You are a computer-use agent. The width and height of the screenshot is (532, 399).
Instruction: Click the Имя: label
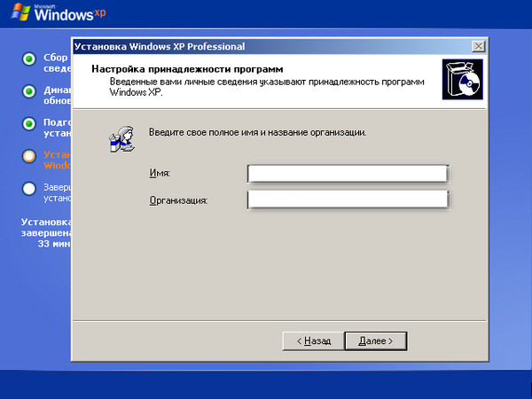click(160, 174)
